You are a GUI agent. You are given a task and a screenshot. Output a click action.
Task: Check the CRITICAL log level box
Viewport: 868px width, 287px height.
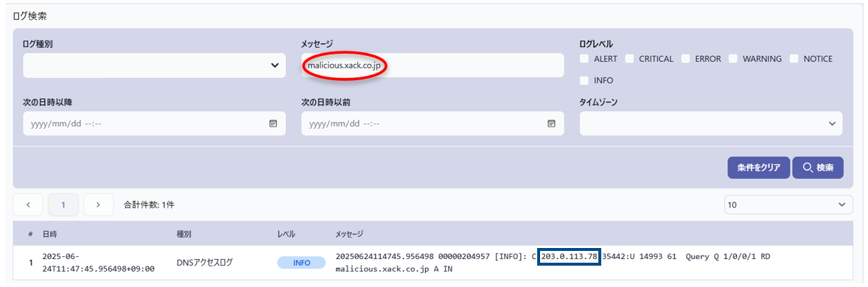[629, 59]
